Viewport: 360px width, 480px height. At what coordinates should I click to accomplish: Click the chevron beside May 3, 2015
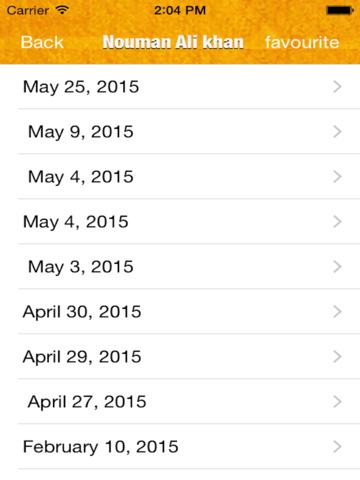coord(337,267)
